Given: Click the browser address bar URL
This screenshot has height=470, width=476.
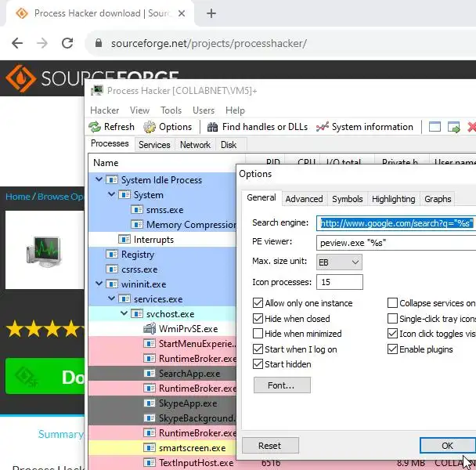Looking at the screenshot, I should click(x=209, y=43).
